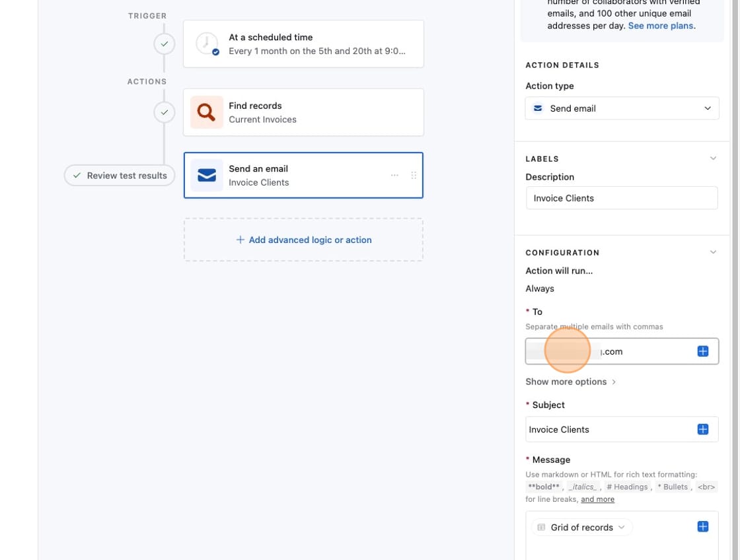Screen dimensions: 740x560
Task: Collapse the Configuration section
Action: pos(712,252)
